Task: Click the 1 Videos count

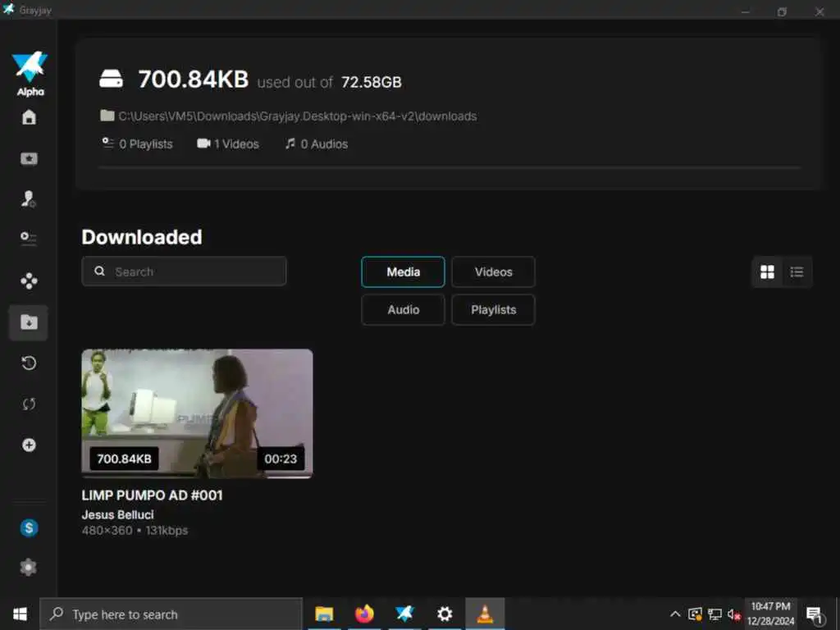Action: 228,144
